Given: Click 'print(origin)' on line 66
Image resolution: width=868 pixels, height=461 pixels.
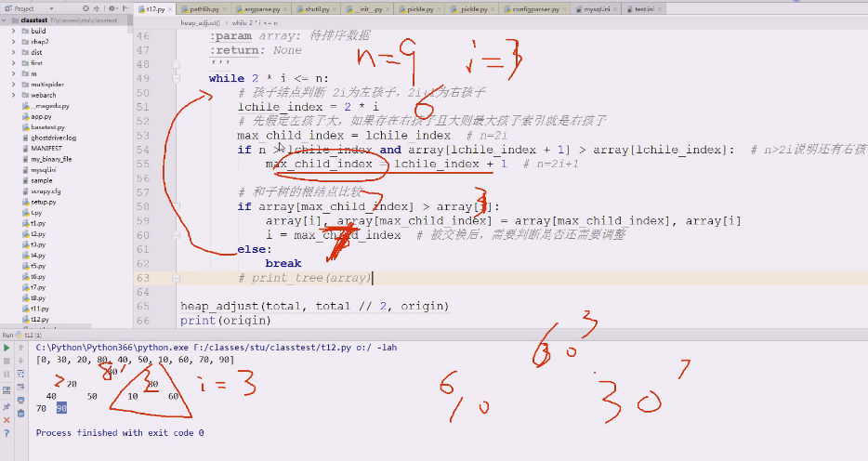Looking at the screenshot, I should point(226,321).
